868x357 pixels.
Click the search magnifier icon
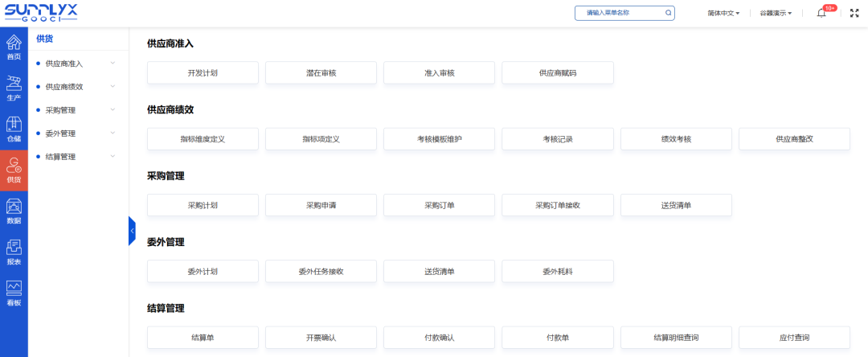click(x=668, y=13)
